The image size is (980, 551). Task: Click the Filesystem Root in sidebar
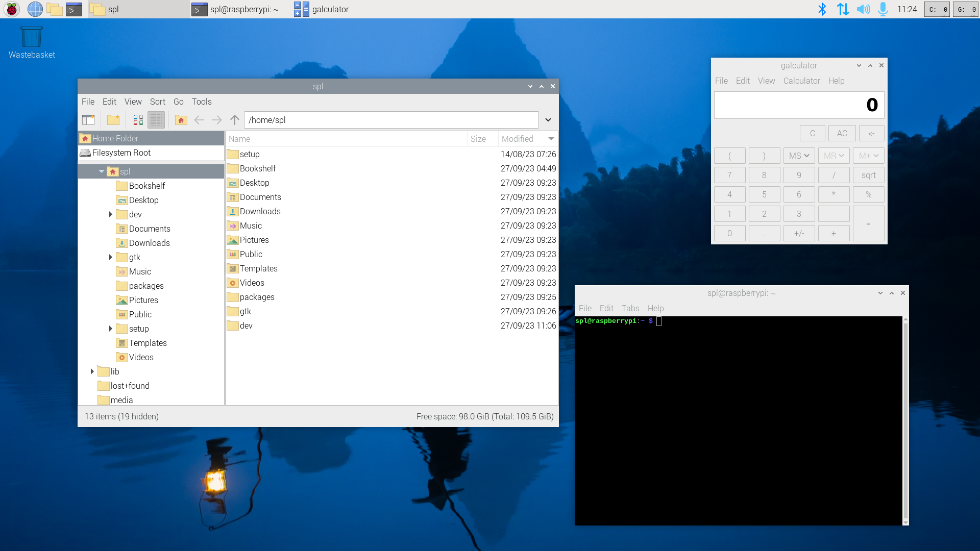(x=122, y=152)
